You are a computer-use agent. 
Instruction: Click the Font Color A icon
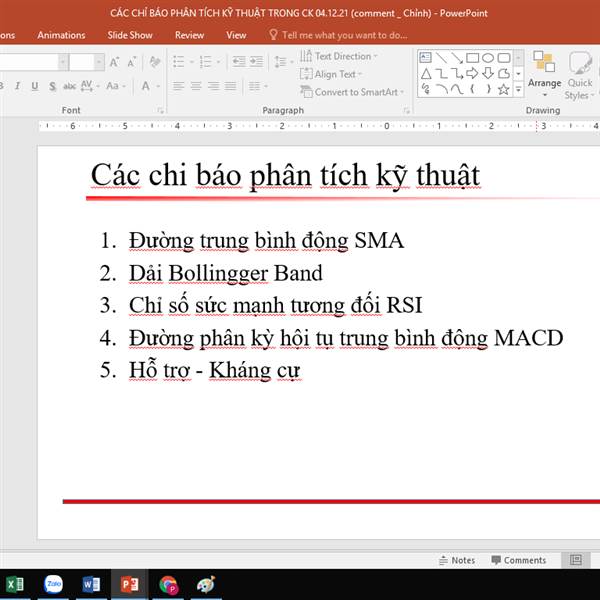[x=146, y=86]
